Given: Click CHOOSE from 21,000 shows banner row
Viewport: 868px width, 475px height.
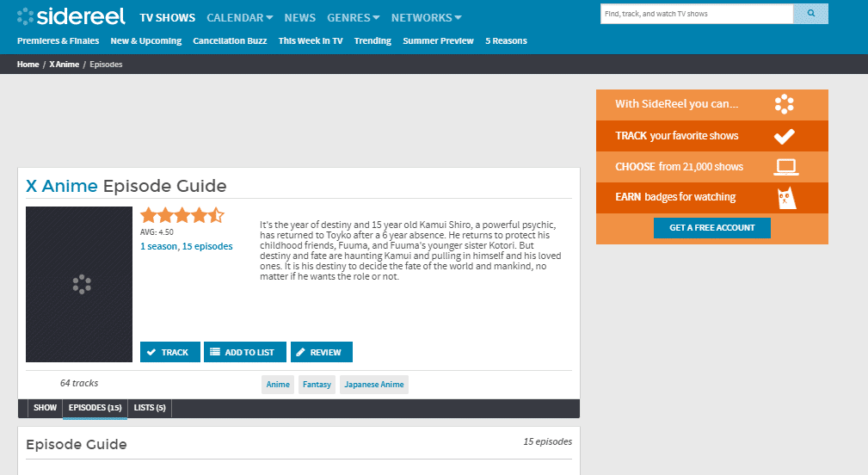Looking at the screenshot, I should [712, 167].
